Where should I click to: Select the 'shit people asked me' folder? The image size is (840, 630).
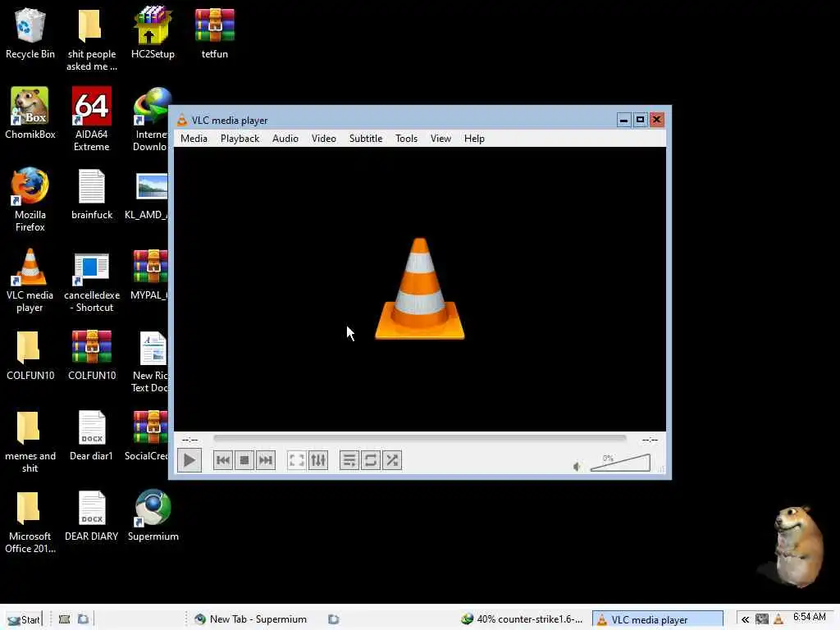point(92,40)
